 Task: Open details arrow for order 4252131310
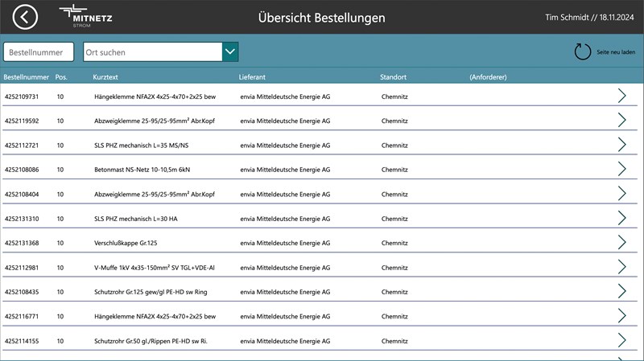point(621,218)
